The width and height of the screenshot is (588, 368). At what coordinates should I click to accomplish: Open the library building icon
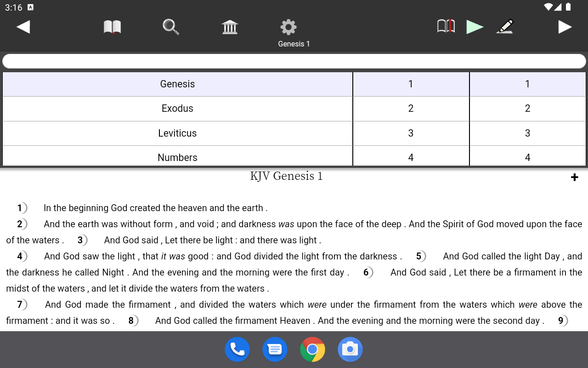230,27
